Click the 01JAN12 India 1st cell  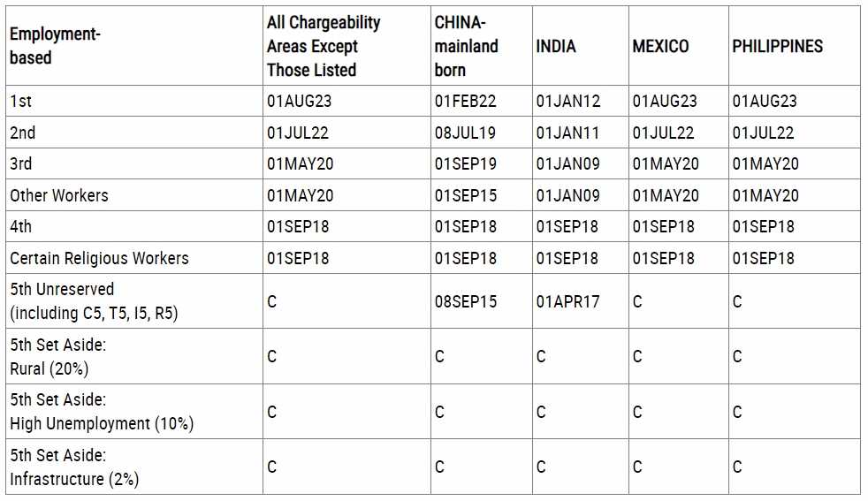pyautogui.click(x=568, y=101)
